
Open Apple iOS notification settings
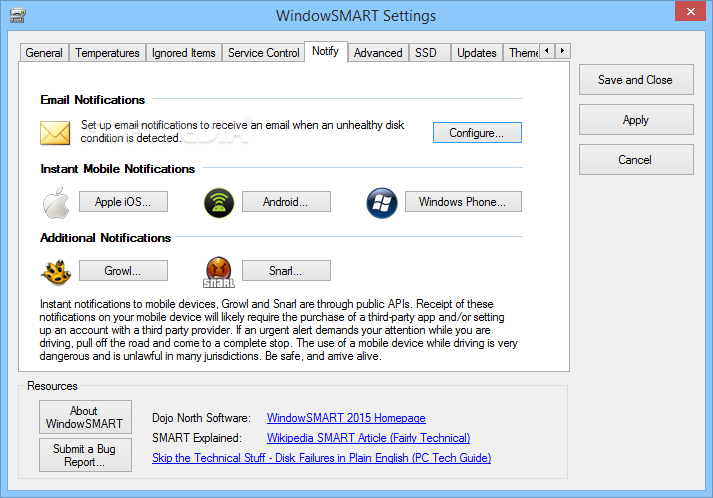[123, 201]
